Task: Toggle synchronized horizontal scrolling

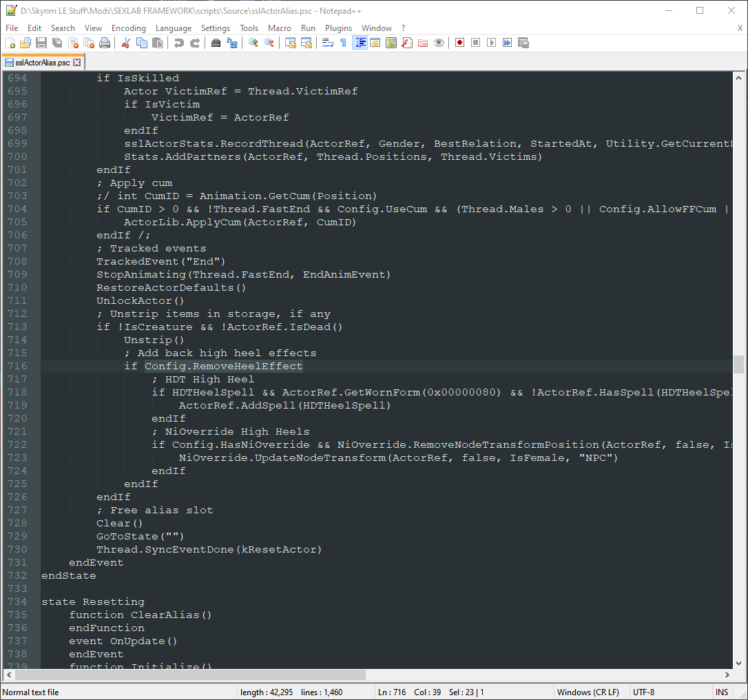Action: (307, 43)
